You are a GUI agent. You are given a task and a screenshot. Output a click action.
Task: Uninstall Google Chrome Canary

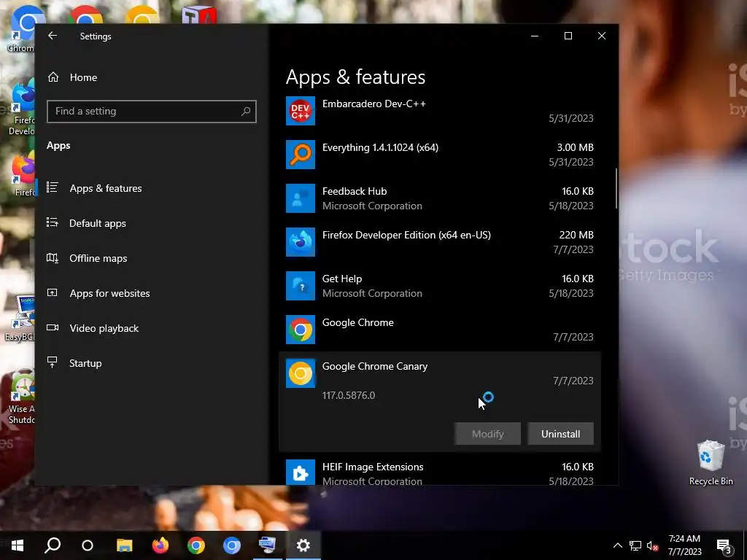[x=561, y=434]
